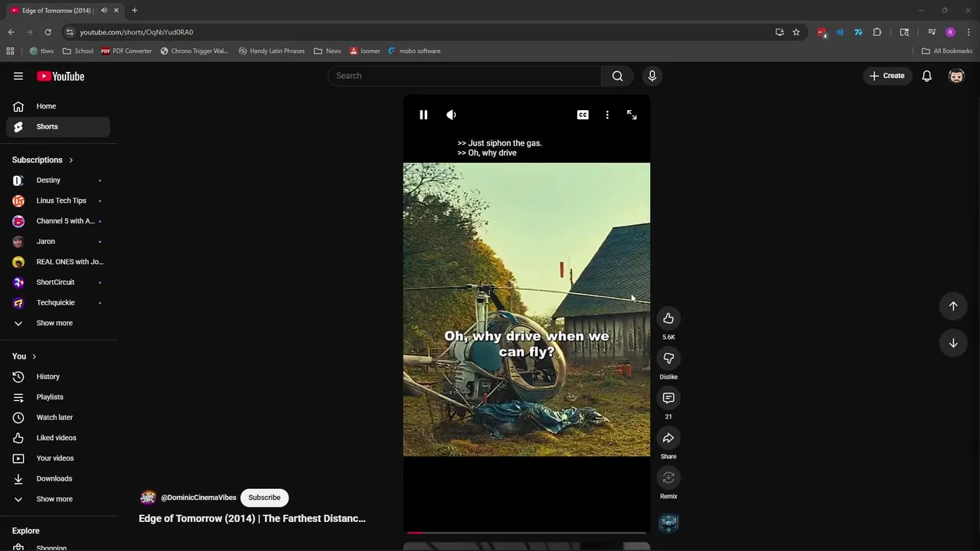
Task: Open Liked videos
Action: pos(58,438)
